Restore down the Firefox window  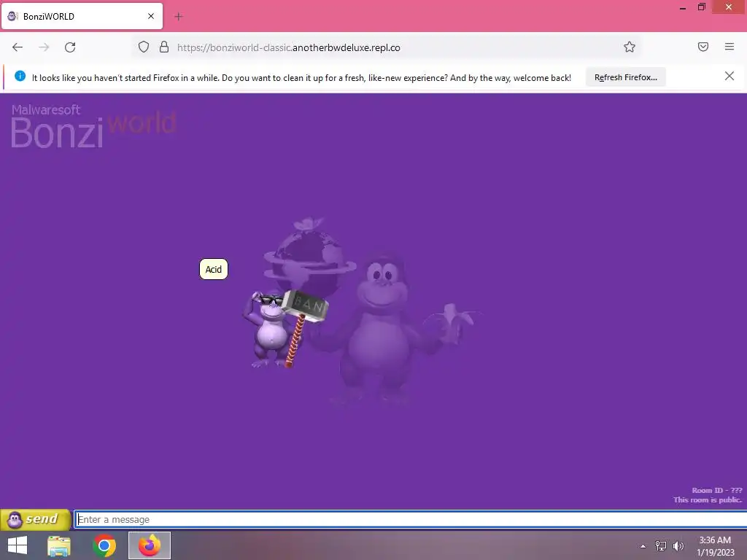pyautogui.click(x=701, y=7)
